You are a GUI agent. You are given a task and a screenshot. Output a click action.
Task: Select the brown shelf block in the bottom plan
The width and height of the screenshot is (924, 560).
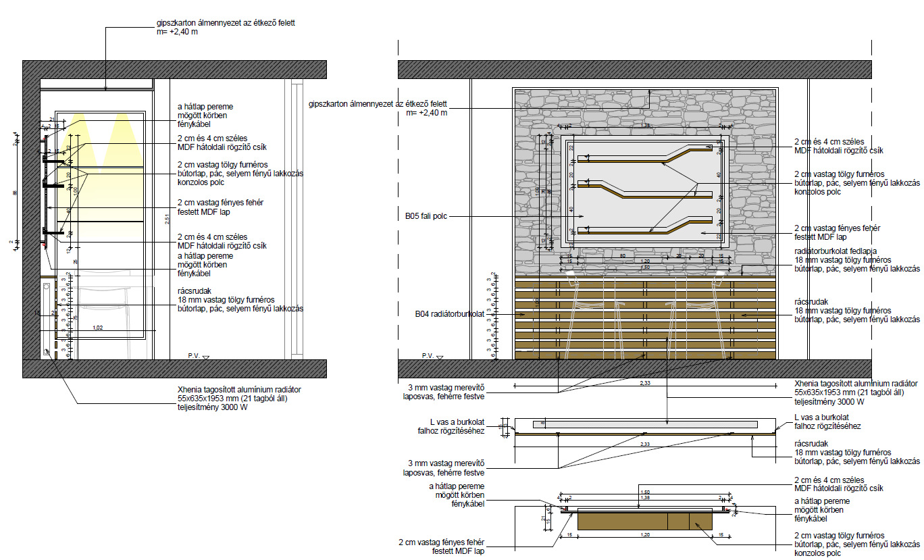click(x=645, y=520)
